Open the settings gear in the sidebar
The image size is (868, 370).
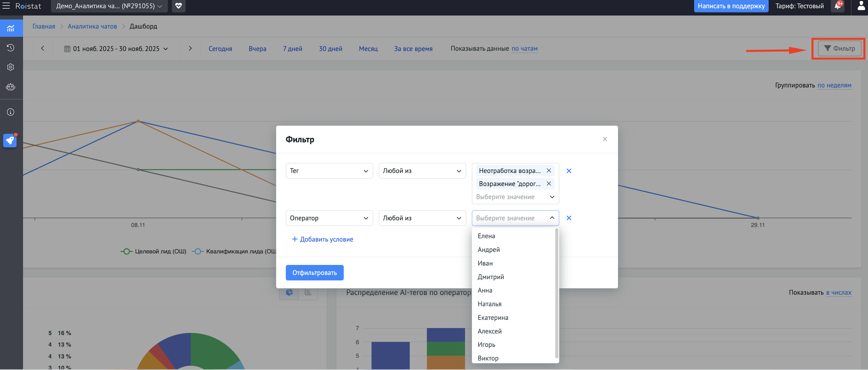(x=10, y=67)
